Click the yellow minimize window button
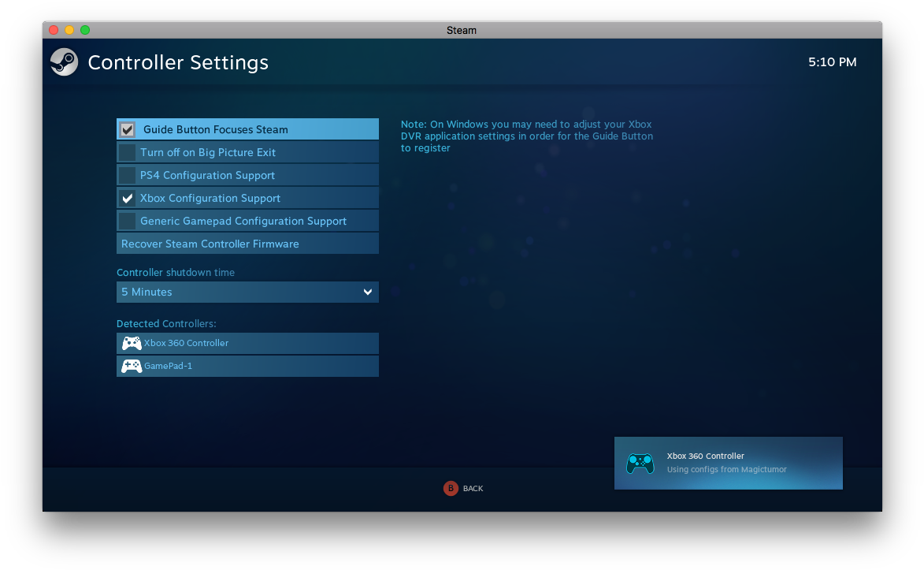Screen dimensions: 924x570 [x=69, y=30]
